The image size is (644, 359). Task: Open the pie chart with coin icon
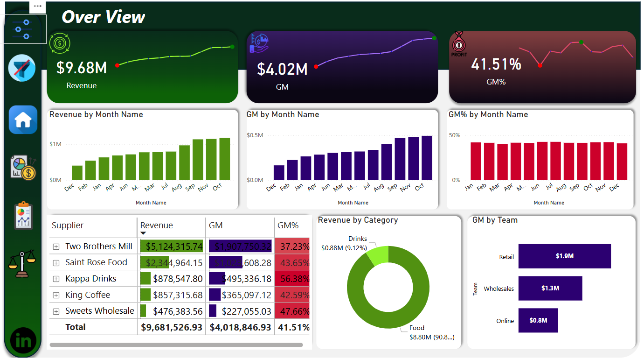coord(23,168)
